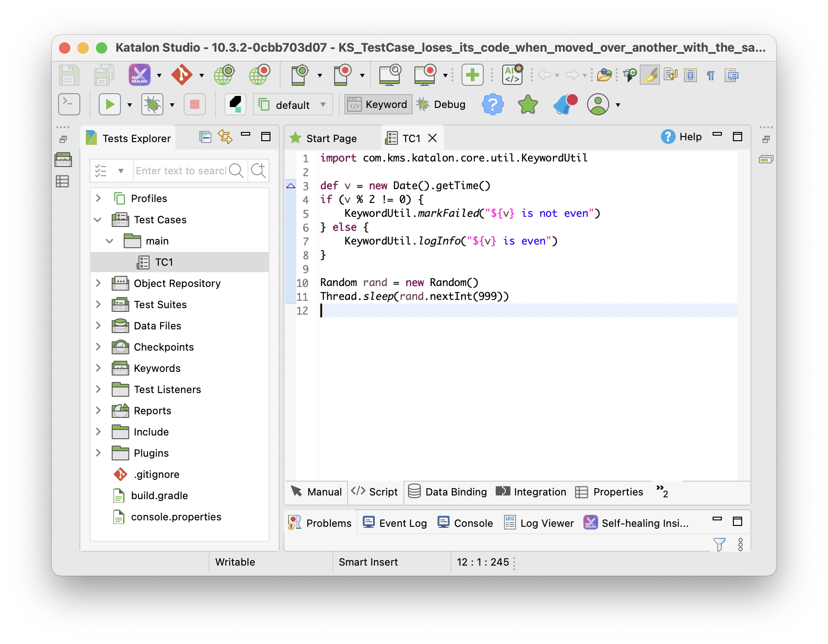Open build.gradle file in explorer

(x=159, y=495)
